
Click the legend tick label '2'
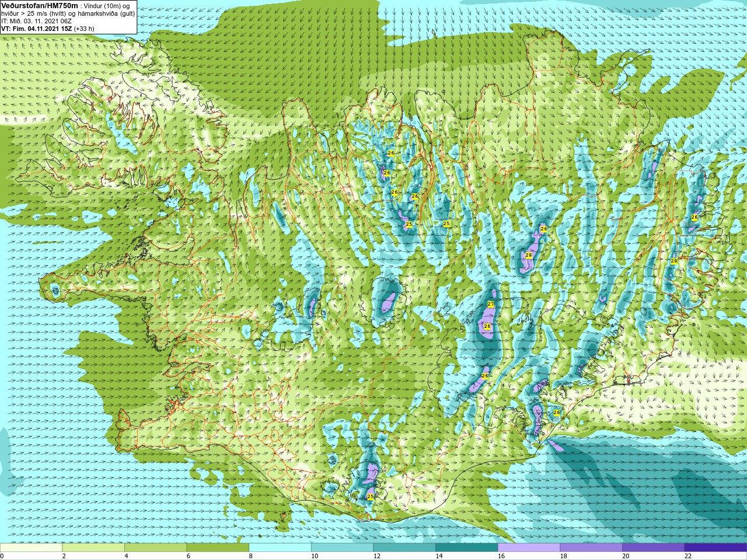[x=64, y=556]
